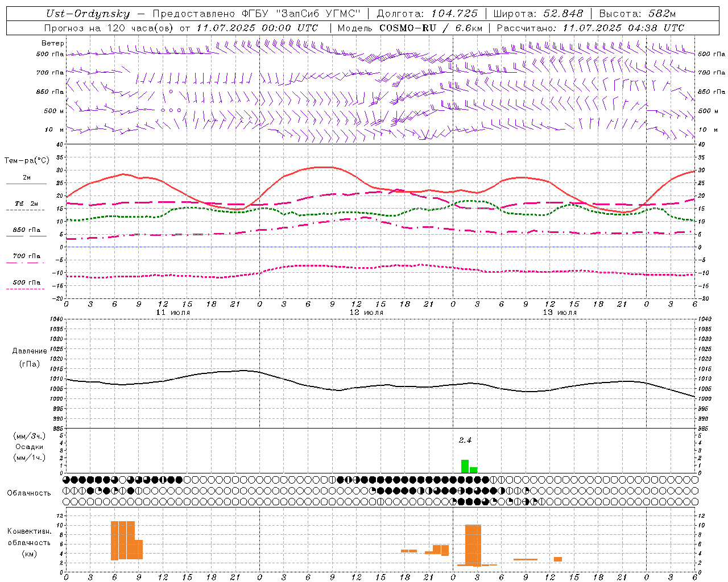The height and width of the screenshot is (582, 728).
Task: Click the Давление pressure panel label
Action: [30, 351]
